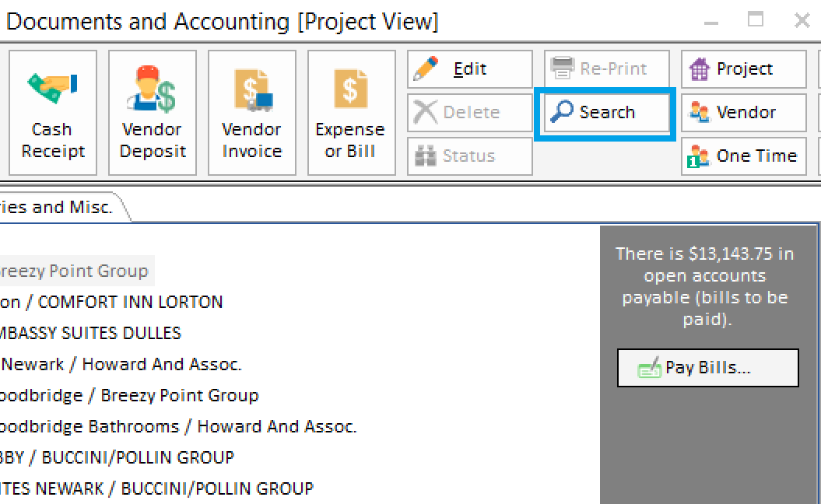Click the Status binoculars button
This screenshot has height=504, width=821.
[469, 156]
